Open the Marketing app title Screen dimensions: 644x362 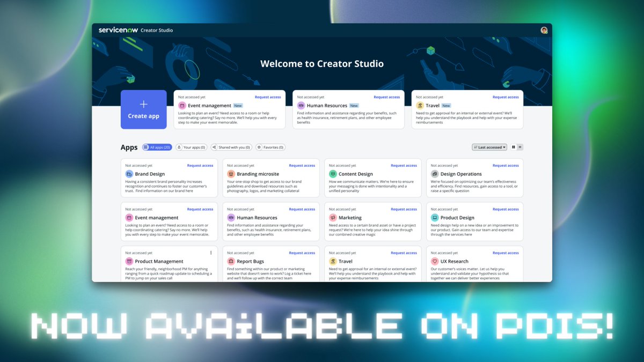pyautogui.click(x=350, y=218)
